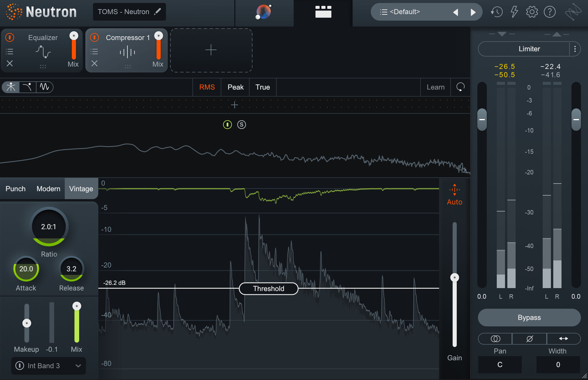Click the Pan value field showing C
Image resolution: width=588 pixels, height=380 pixels.
pos(500,365)
